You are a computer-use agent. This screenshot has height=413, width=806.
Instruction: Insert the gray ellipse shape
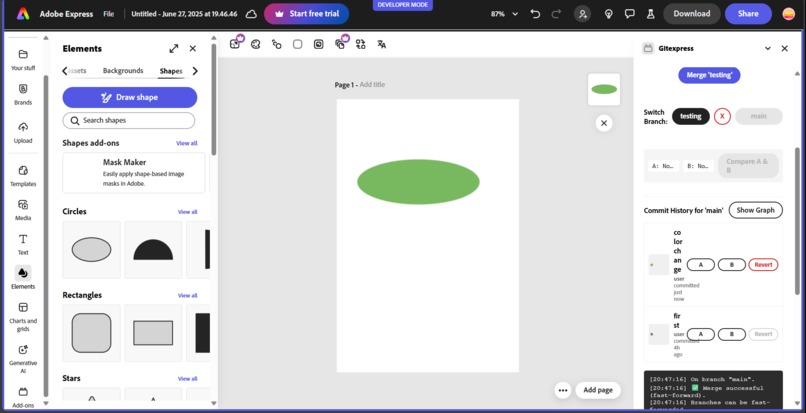pyautogui.click(x=91, y=249)
